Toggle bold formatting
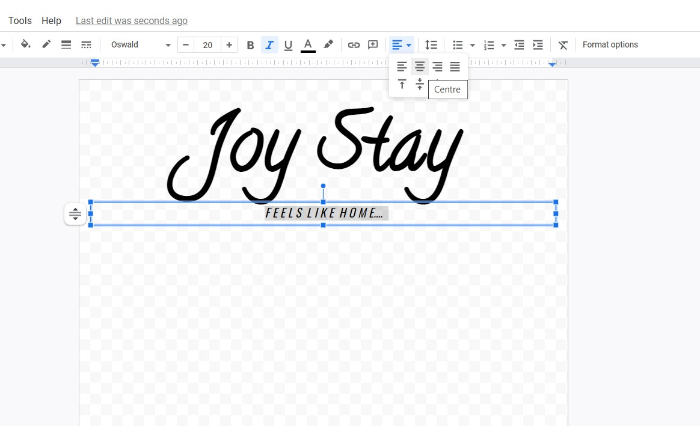This screenshot has width=700, height=426. (x=250, y=45)
